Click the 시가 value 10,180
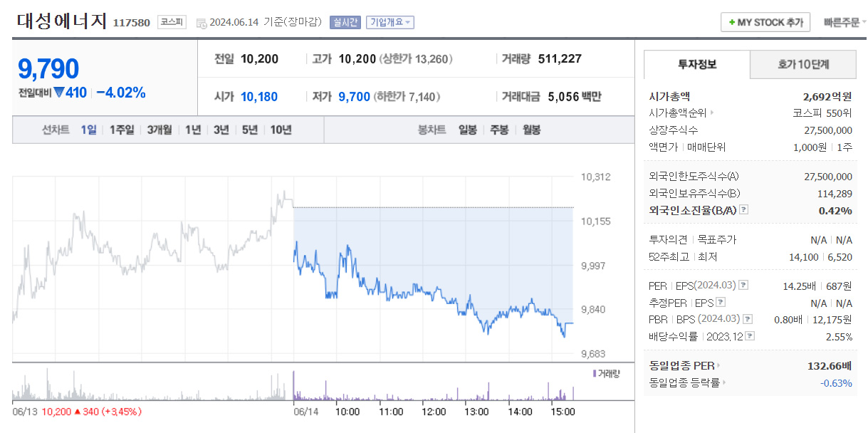This screenshot has height=433, width=868. click(x=259, y=97)
